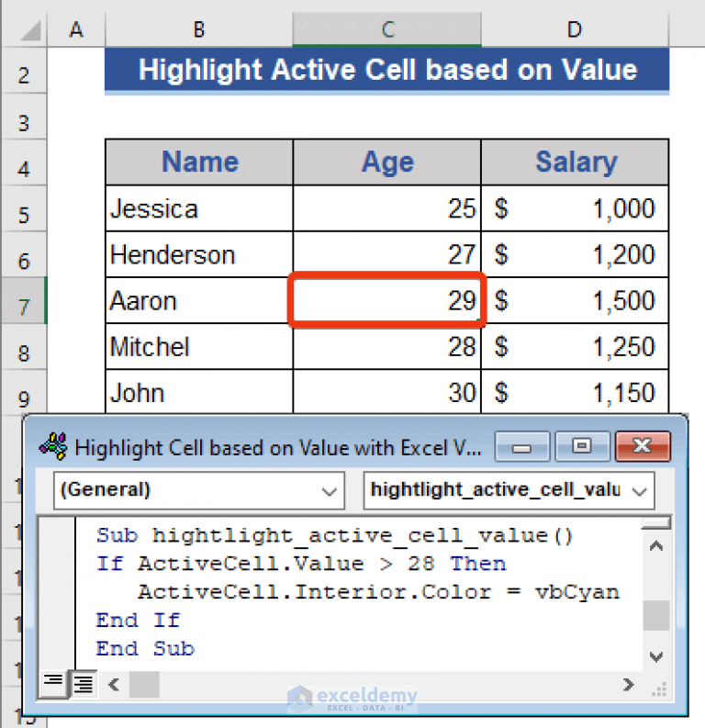
Task: Select the cell containing 'John'
Action: [x=199, y=391]
